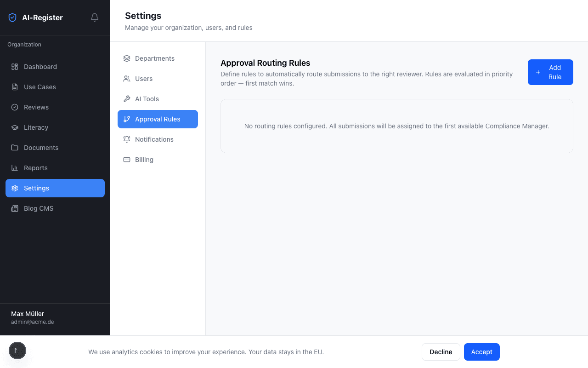Click the Add Rule button
The width and height of the screenshot is (588, 368).
[x=550, y=72]
